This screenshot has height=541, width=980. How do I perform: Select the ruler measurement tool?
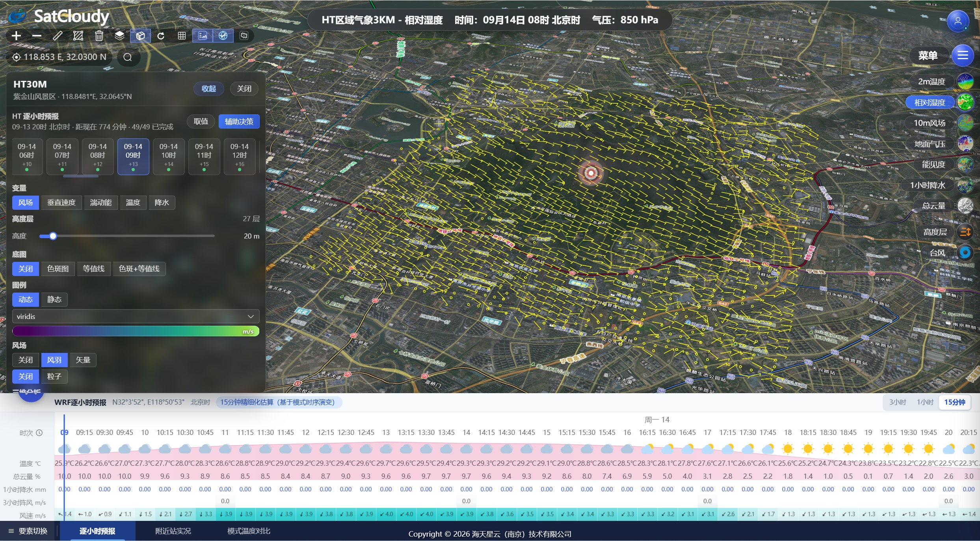(x=58, y=36)
